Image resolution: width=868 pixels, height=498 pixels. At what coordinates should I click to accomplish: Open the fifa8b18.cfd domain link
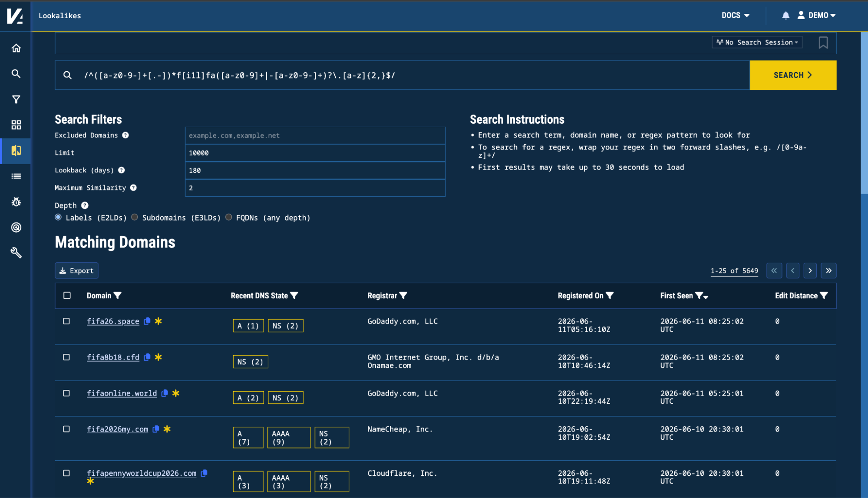113,357
